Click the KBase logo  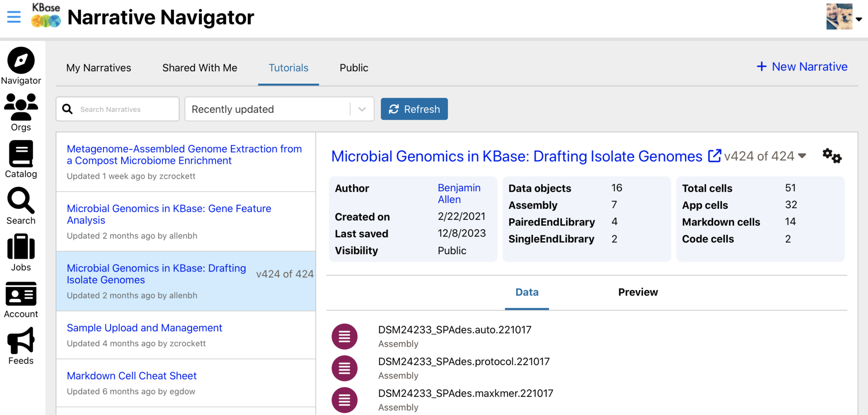click(x=45, y=17)
